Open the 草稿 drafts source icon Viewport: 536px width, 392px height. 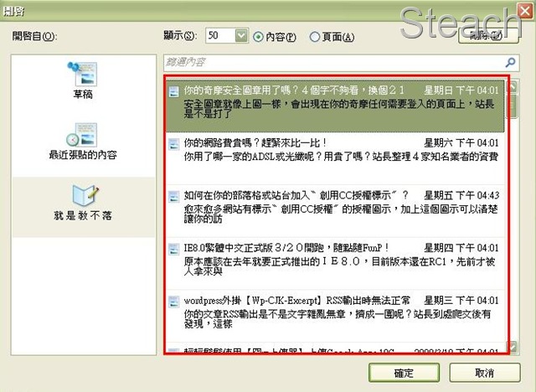83,74
